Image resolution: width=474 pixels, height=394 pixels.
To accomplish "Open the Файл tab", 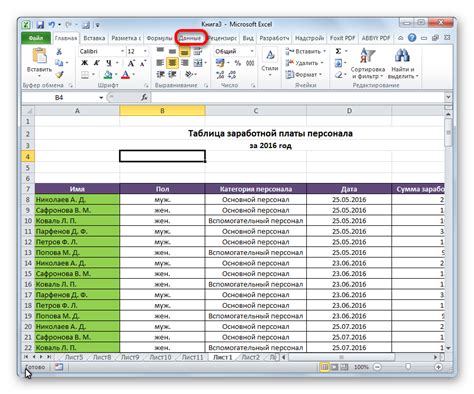I will [x=36, y=38].
